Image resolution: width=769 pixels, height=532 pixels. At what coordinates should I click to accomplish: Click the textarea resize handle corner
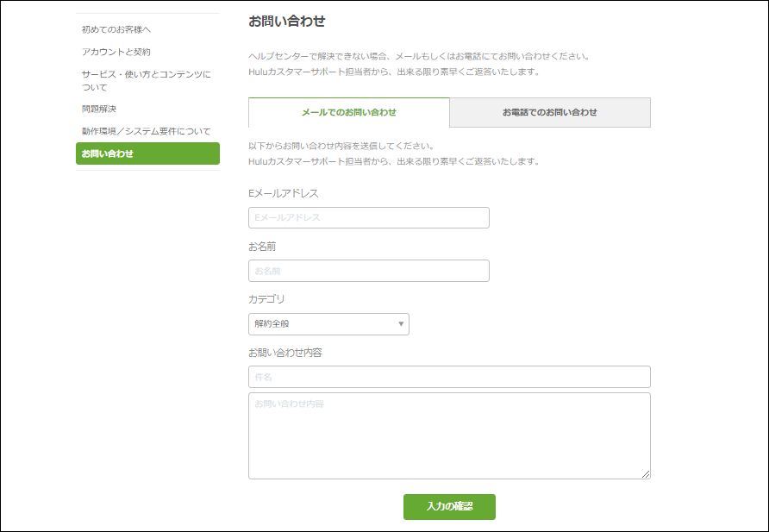point(646,474)
